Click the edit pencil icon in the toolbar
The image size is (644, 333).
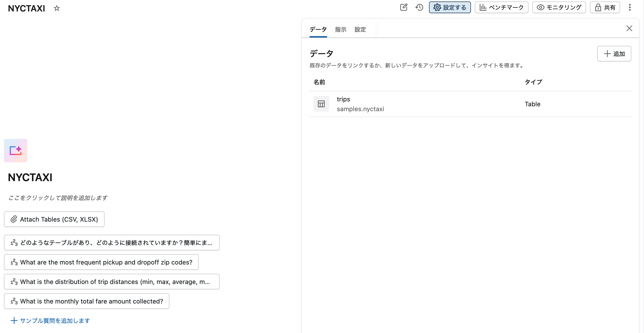tap(404, 8)
